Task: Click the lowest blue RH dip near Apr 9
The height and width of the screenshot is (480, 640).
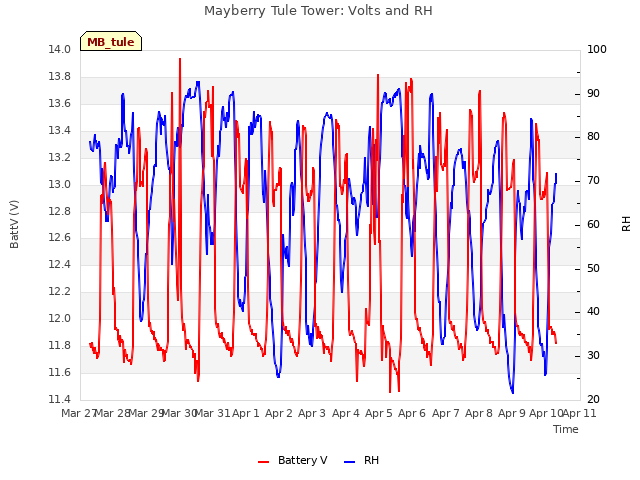Action: point(513,392)
